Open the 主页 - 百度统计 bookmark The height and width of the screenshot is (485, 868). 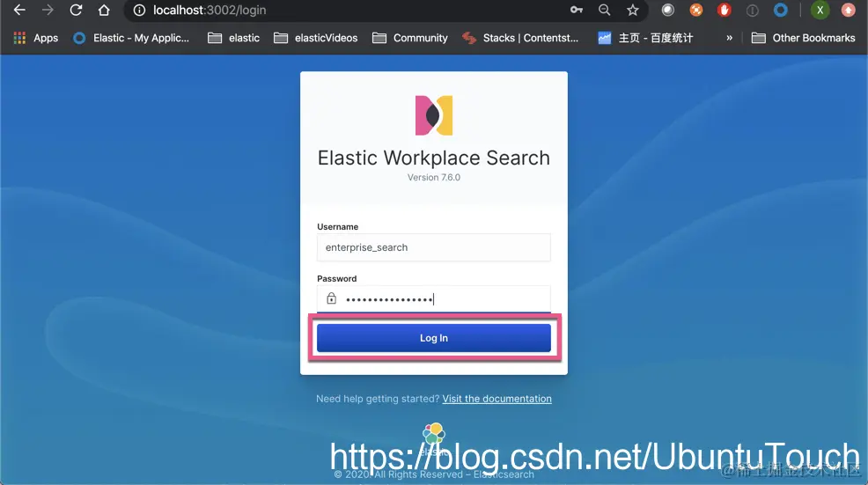(x=645, y=38)
